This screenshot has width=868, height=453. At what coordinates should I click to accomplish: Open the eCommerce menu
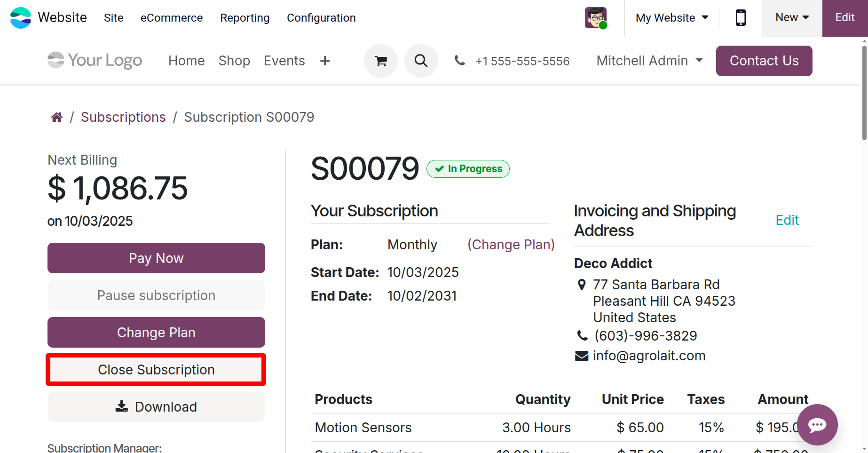(172, 18)
